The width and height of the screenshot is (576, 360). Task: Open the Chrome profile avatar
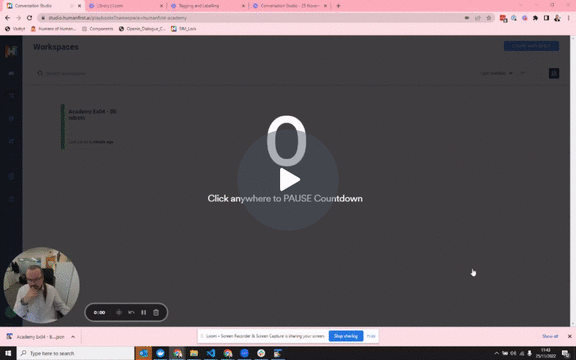point(557,18)
